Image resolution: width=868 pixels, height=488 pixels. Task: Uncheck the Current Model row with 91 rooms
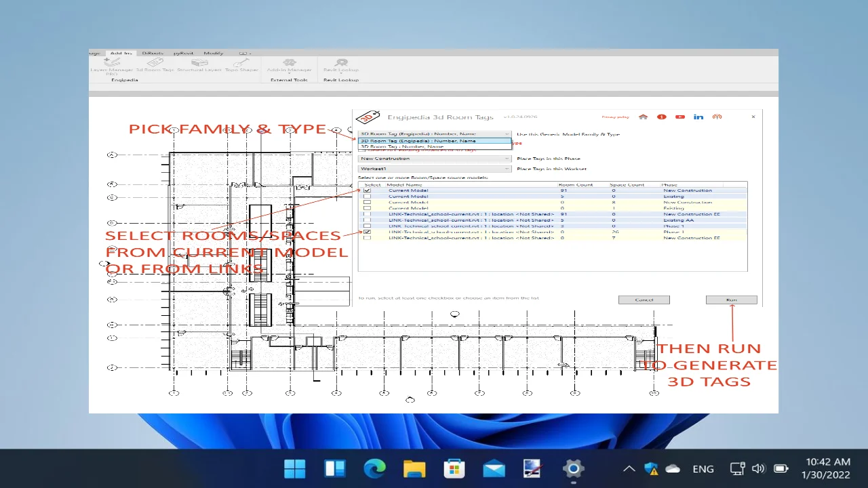368,190
